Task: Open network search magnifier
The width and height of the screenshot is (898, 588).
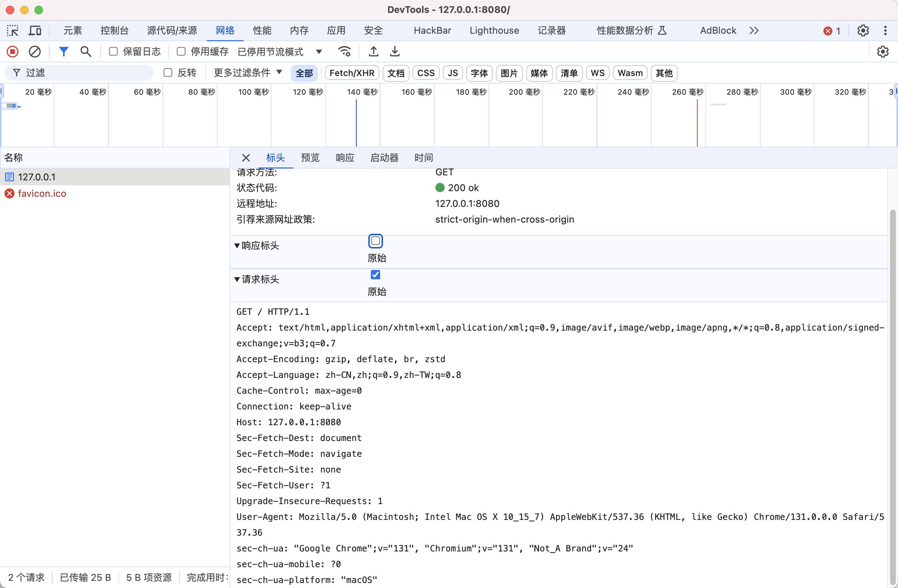Action: click(x=86, y=52)
